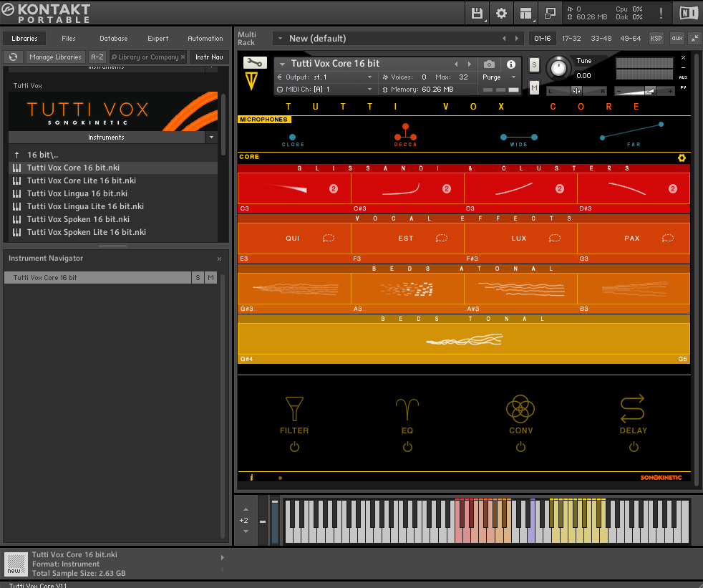
Task: Select the glissando pad at C3
Action: click(294, 189)
